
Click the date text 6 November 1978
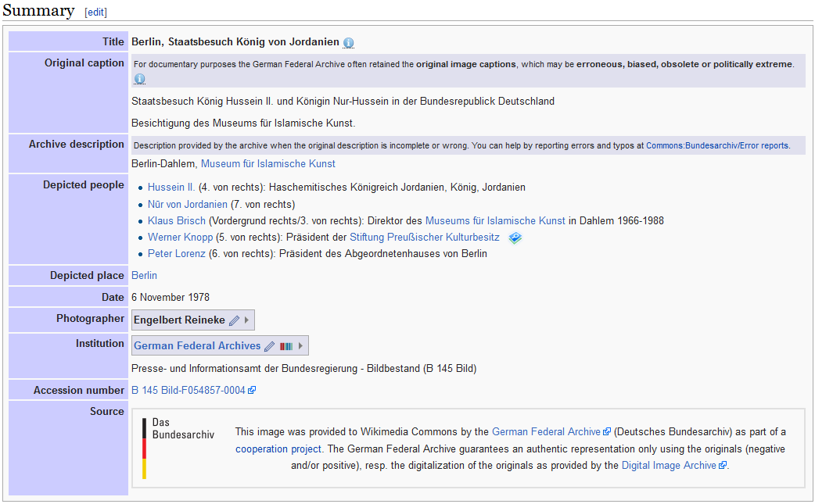coord(171,298)
